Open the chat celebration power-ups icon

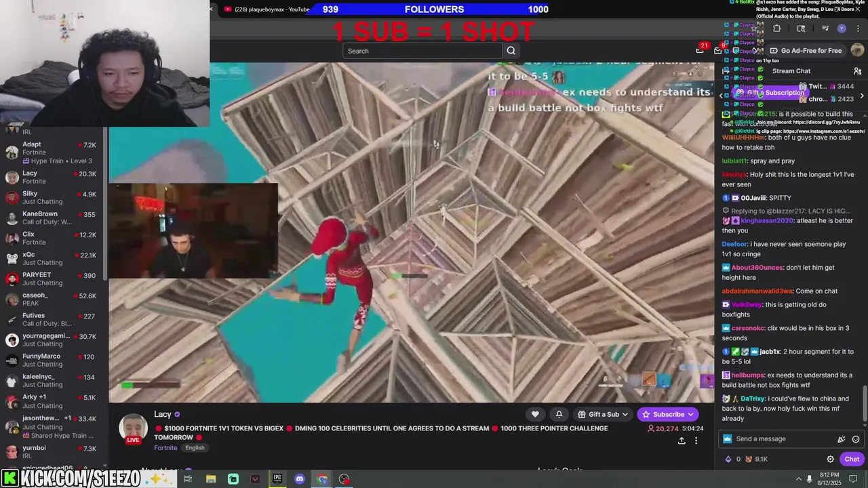(x=842, y=439)
